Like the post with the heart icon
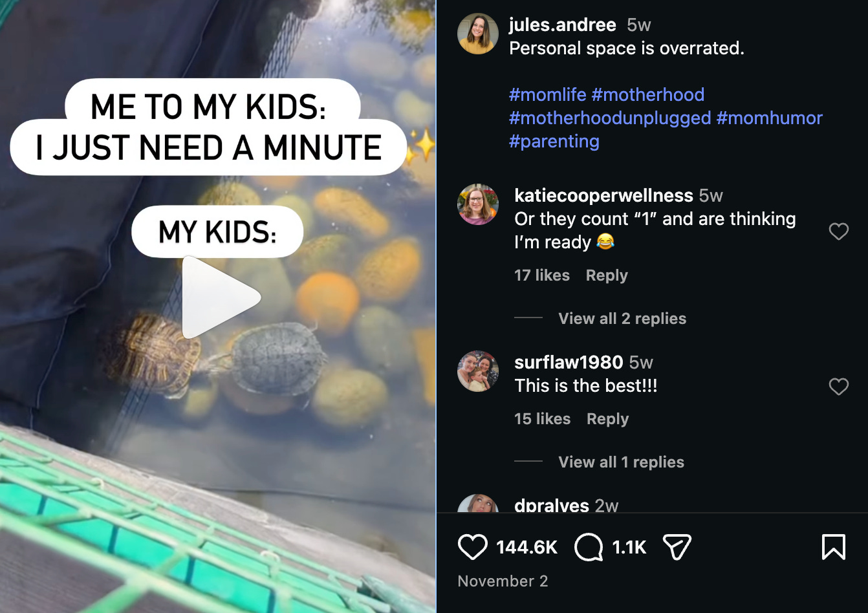Screen dimensions: 868x613 (x=473, y=547)
